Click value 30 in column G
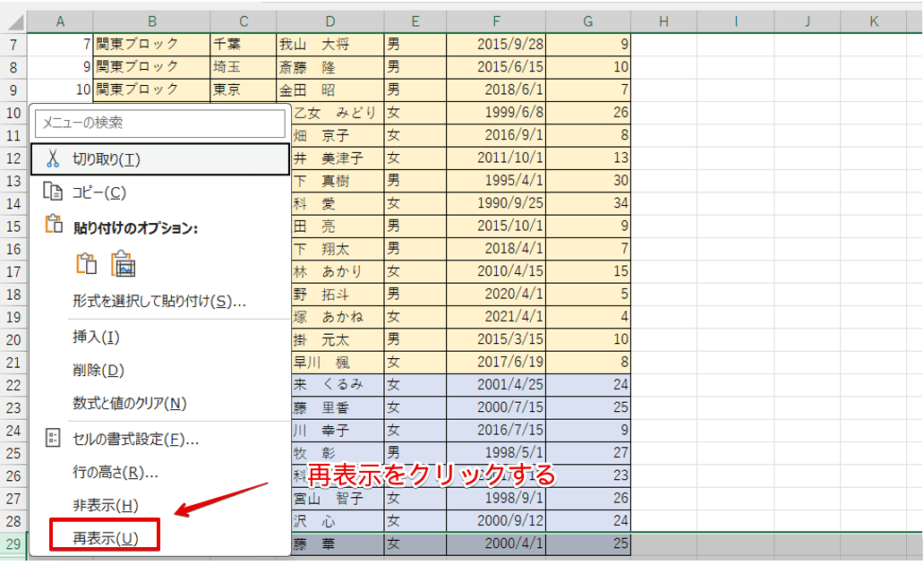Screen dimensions: 924x565 click(588, 180)
